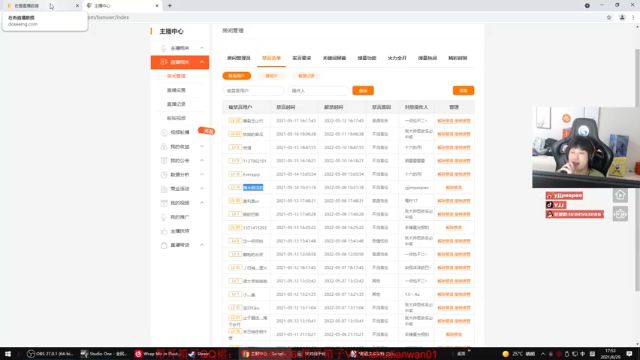Click 解除禁言 in the 2021-05-11 21:10:21 row

tap(454, 334)
